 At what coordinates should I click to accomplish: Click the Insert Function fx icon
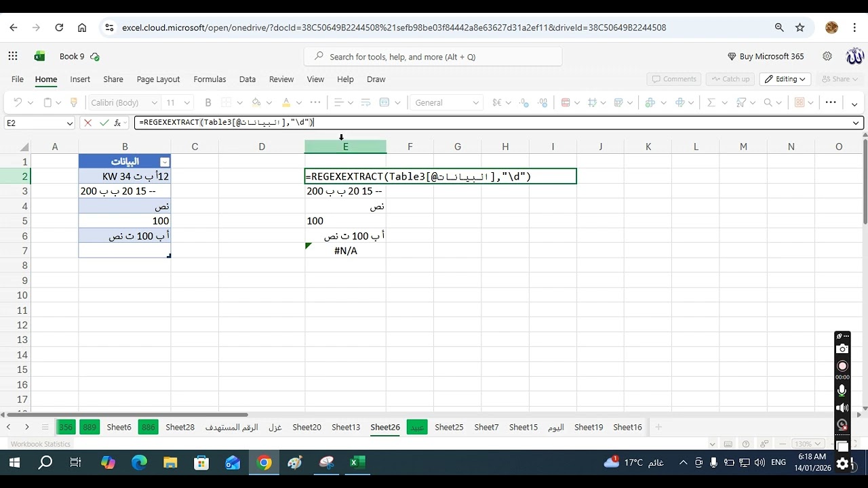point(118,123)
